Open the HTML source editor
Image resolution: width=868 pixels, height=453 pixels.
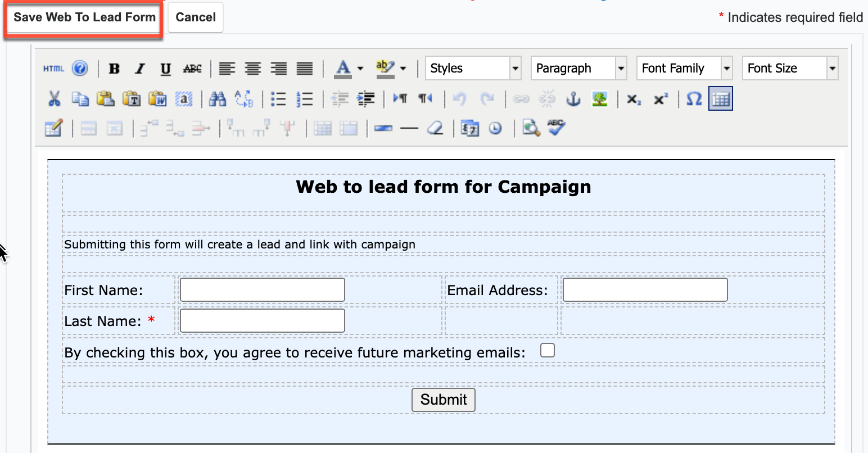click(53, 69)
